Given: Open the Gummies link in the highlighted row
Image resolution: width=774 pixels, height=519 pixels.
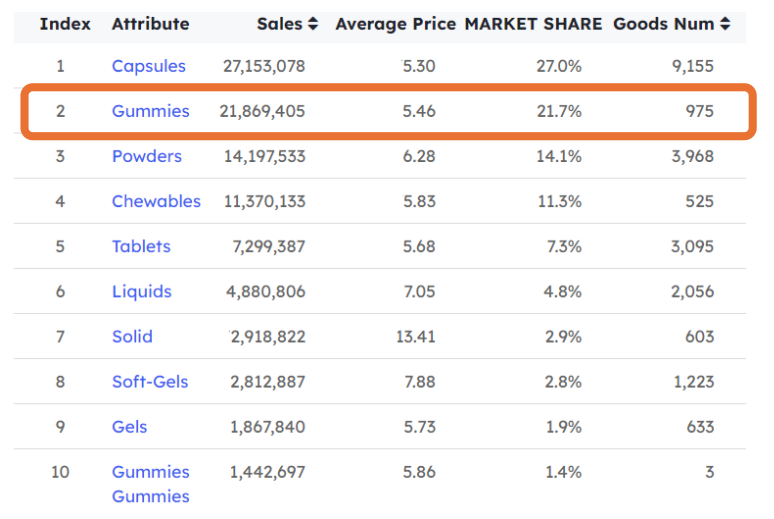Looking at the screenshot, I should (150, 111).
